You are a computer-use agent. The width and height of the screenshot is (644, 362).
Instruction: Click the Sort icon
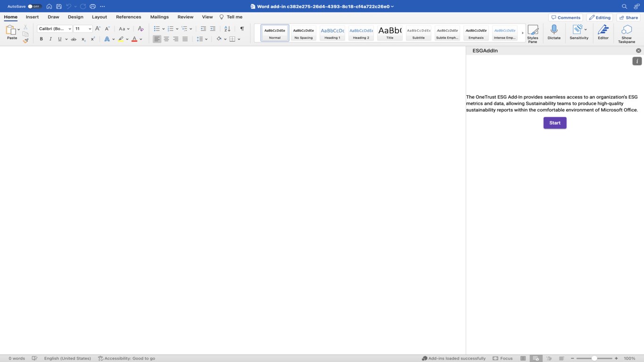point(227,29)
